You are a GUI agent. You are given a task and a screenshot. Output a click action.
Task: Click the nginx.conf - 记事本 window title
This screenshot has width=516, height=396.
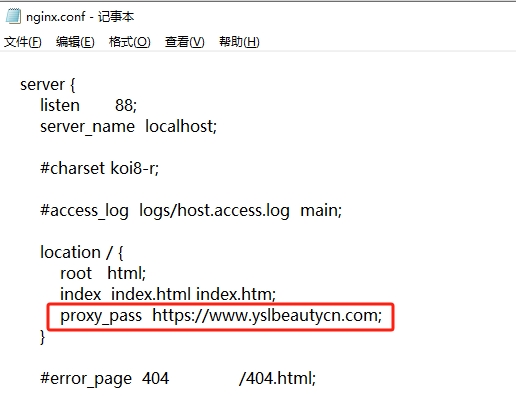click(x=80, y=17)
